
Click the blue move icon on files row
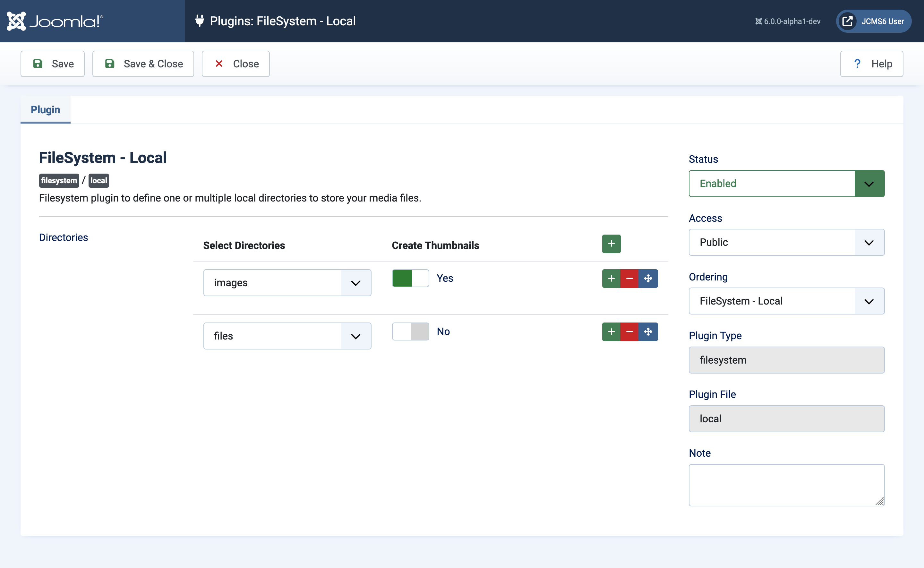click(x=648, y=332)
